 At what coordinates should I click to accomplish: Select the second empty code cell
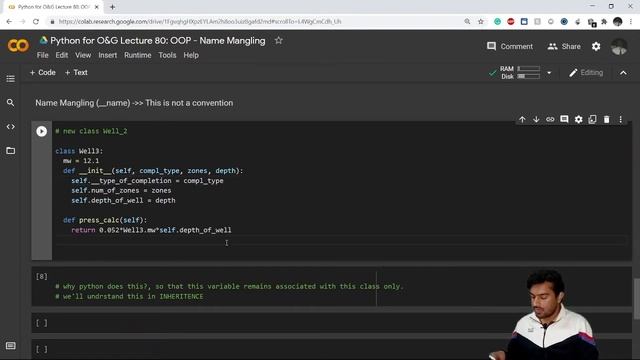click(331, 349)
